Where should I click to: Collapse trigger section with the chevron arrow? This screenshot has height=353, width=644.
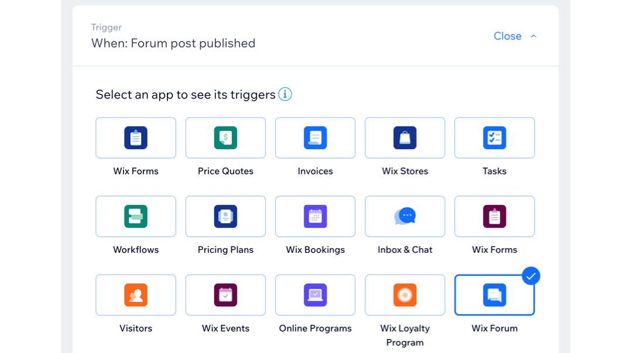click(533, 36)
